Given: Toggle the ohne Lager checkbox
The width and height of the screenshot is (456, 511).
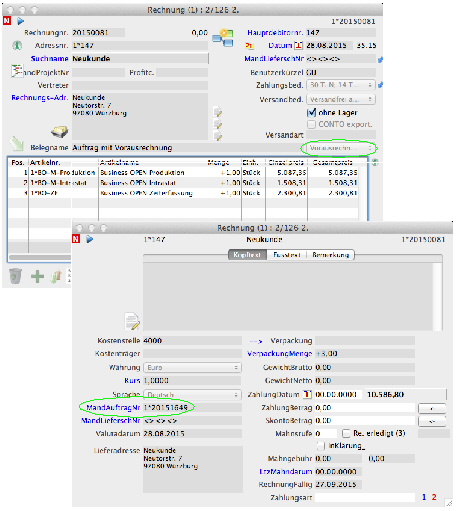Looking at the screenshot, I should tap(311, 113).
